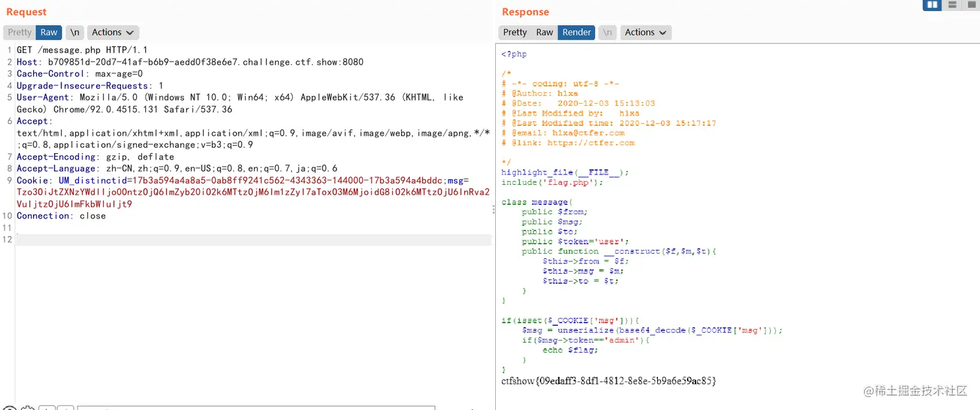This screenshot has height=410, width=980.
Task: Switch to side-by-side request/response layout
Action: tap(932, 5)
